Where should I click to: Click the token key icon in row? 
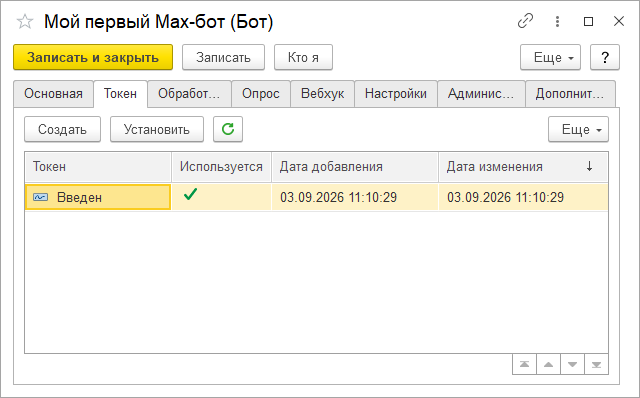pyautogui.click(x=40, y=198)
